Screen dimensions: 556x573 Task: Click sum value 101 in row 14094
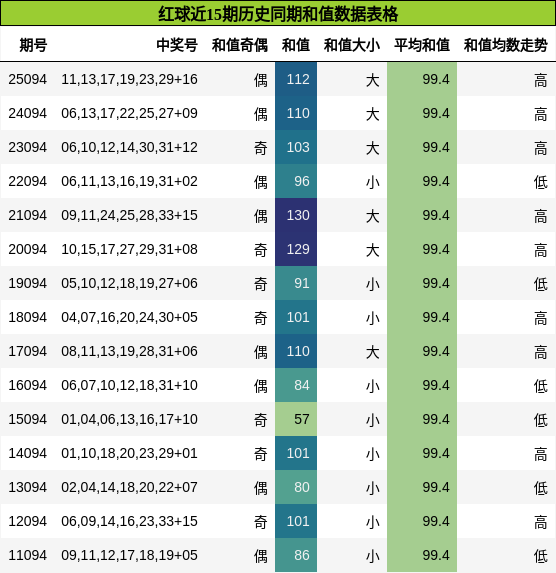[296, 453]
